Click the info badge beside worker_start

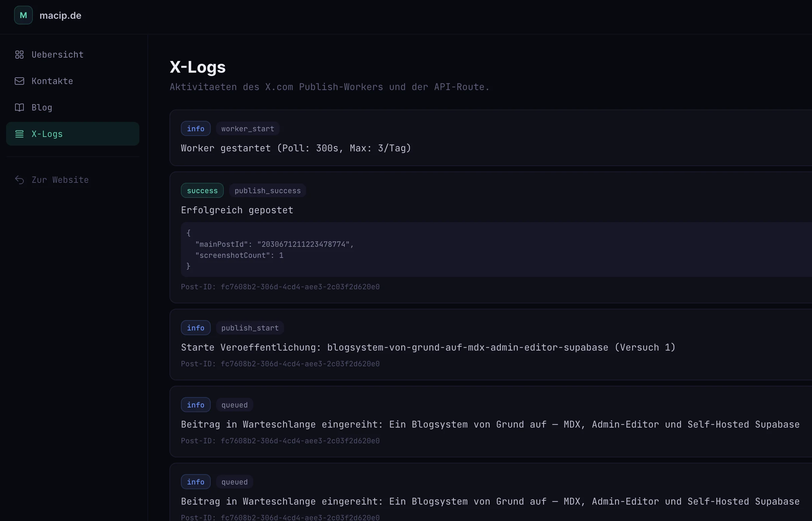tap(196, 129)
